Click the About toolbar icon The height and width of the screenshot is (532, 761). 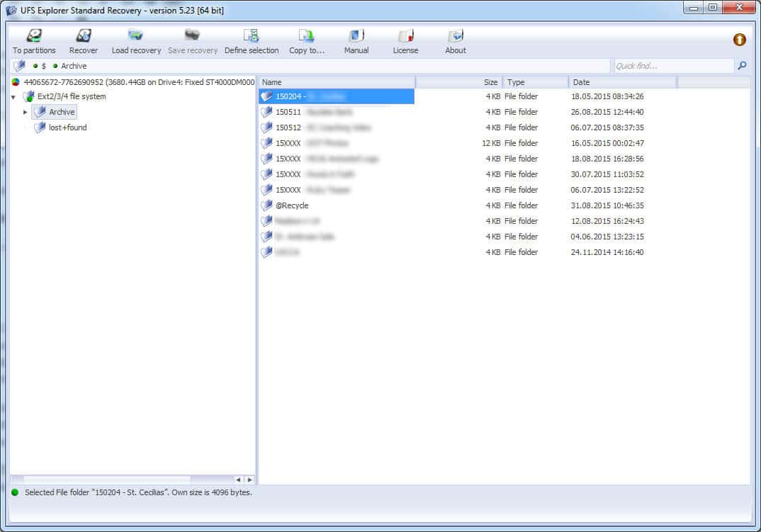pos(456,37)
